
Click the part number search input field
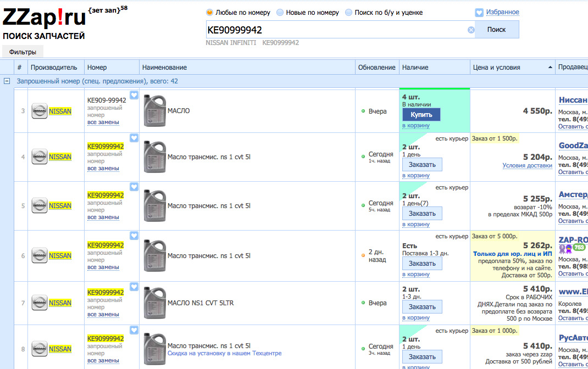coord(335,30)
